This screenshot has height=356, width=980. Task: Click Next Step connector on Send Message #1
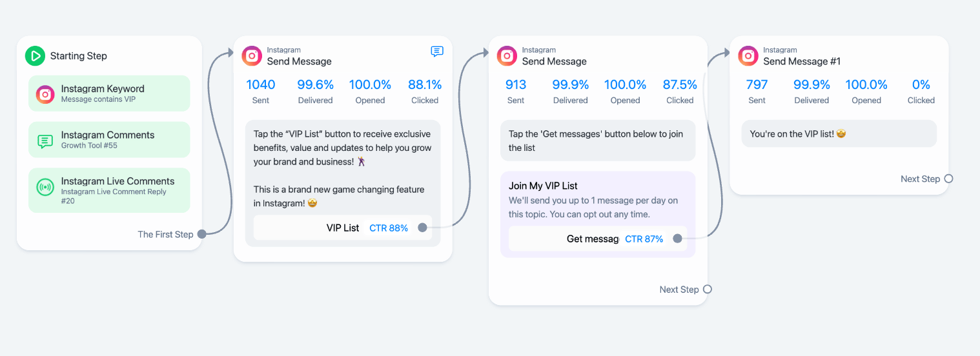coord(948,179)
